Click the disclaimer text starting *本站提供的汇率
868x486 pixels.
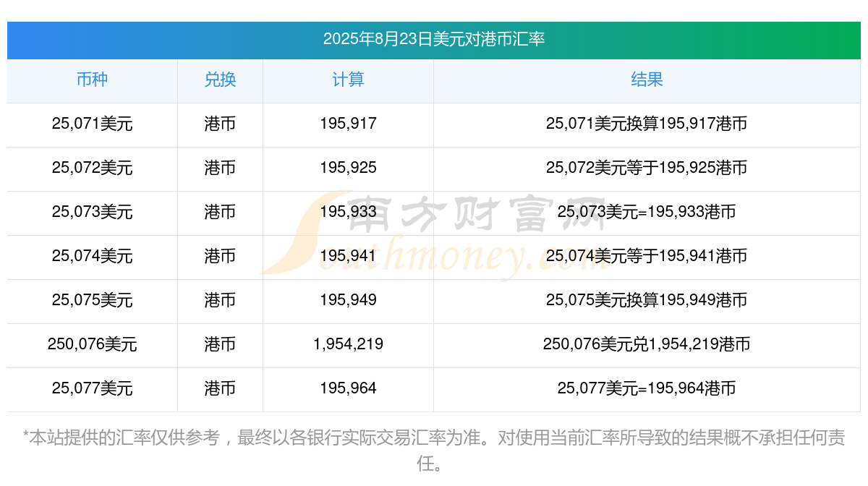point(434,451)
